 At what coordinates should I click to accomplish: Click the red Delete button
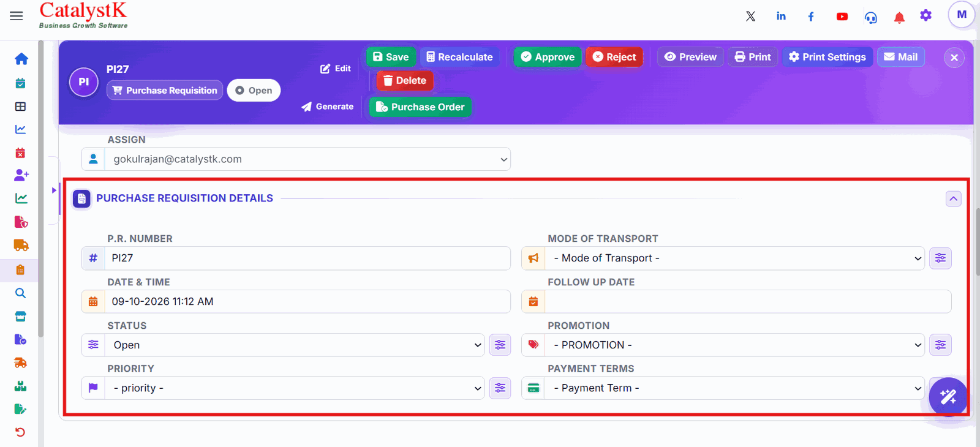[x=405, y=80]
